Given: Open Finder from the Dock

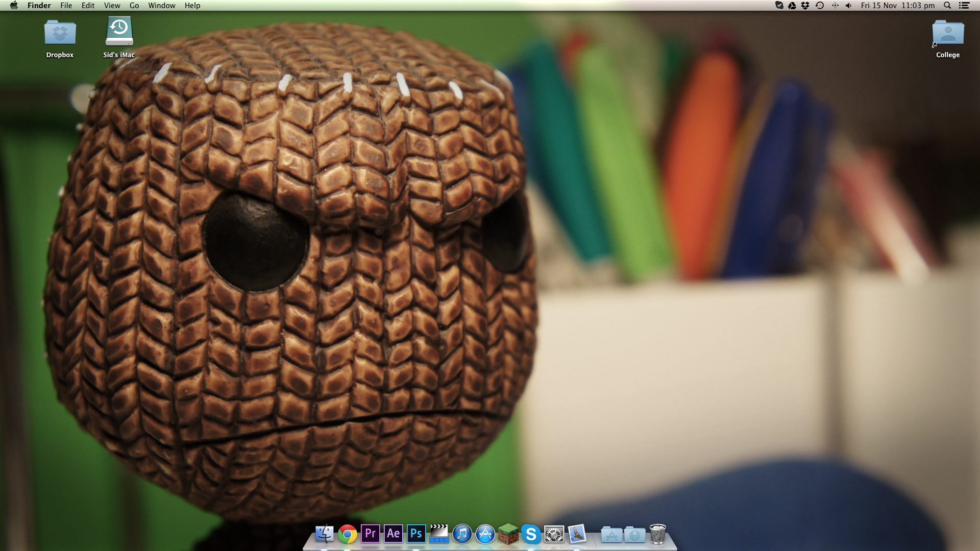Looking at the screenshot, I should click(x=324, y=534).
